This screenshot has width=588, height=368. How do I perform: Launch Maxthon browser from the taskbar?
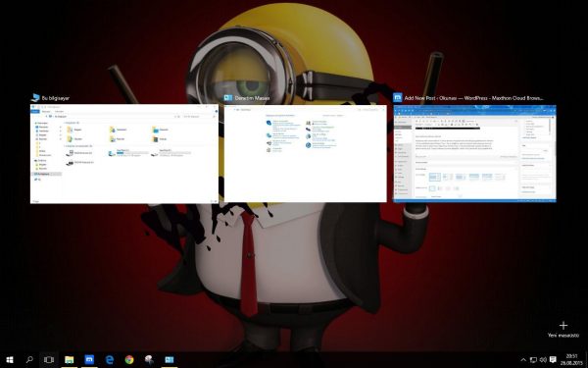point(89,360)
